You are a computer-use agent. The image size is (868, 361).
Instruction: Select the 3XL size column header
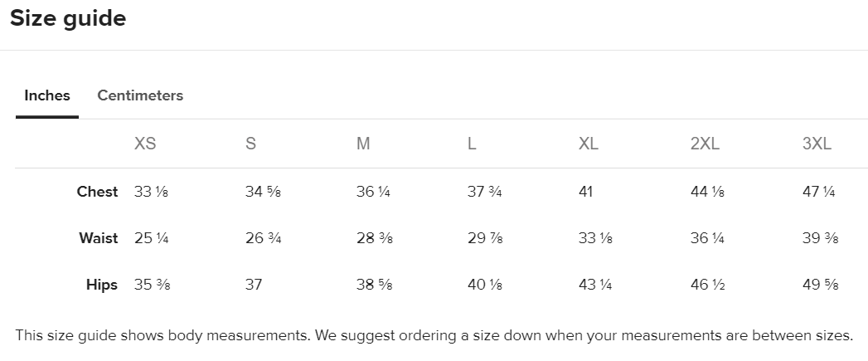817,144
